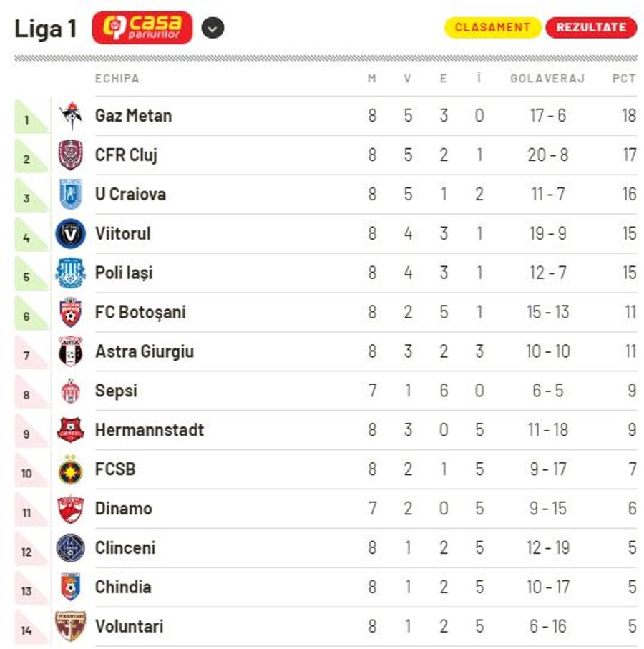Click the Astra Giurgiu crest

pos(71,351)
